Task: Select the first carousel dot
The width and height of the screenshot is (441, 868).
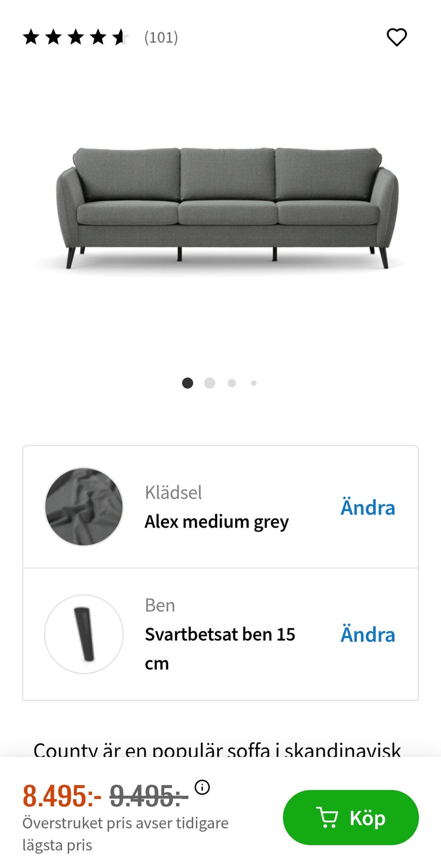Action: (187, 383)
